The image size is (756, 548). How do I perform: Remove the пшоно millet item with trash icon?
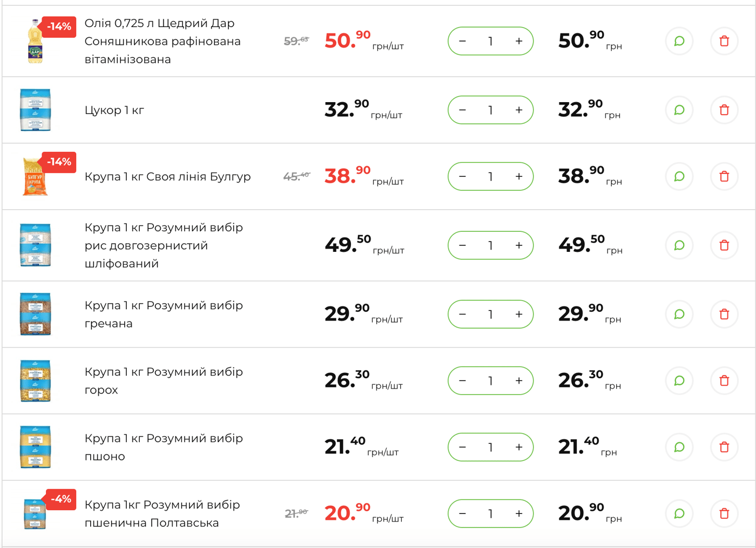coord(724,447)
